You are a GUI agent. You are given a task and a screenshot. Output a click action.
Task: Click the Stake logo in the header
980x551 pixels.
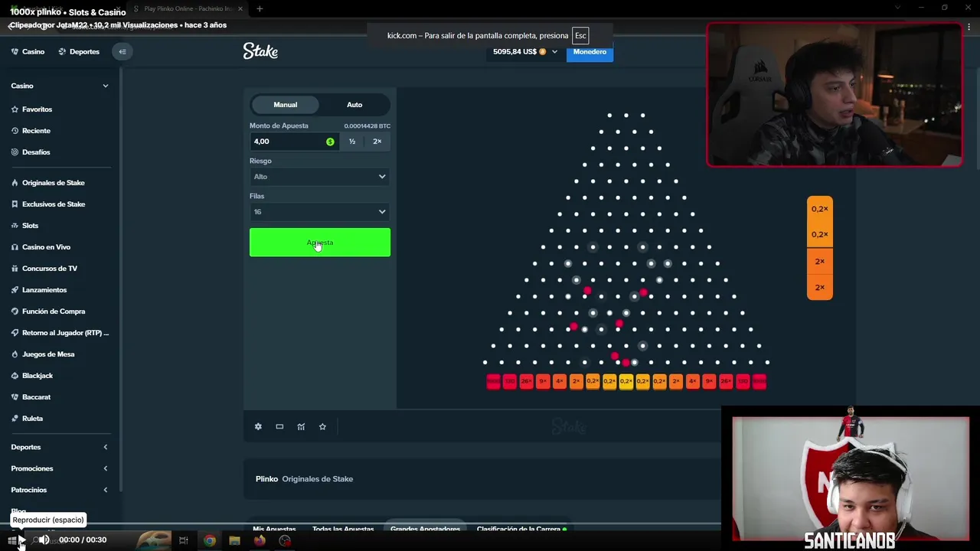click(x=260, y=51)
